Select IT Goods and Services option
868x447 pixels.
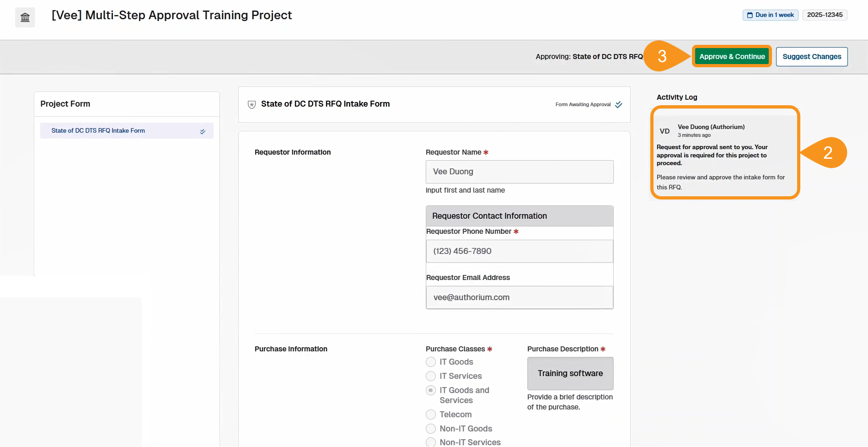pyautogui.click(x=431, y=390)
